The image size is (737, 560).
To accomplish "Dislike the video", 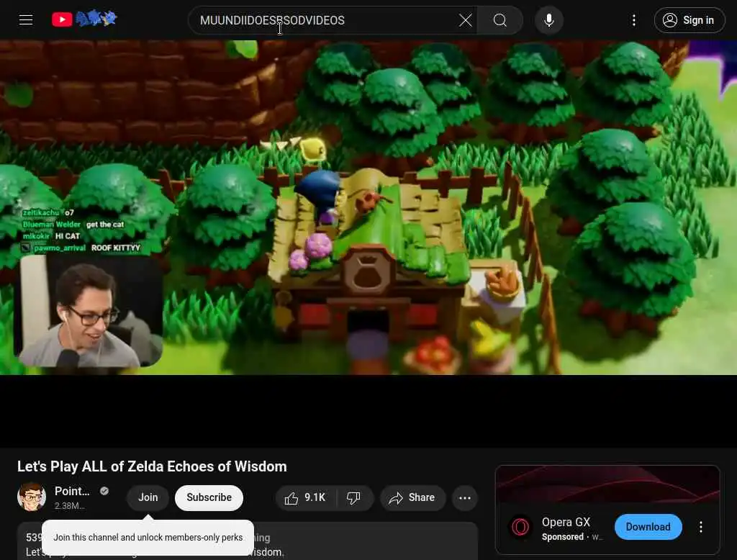I will click(x=354, y=497).
